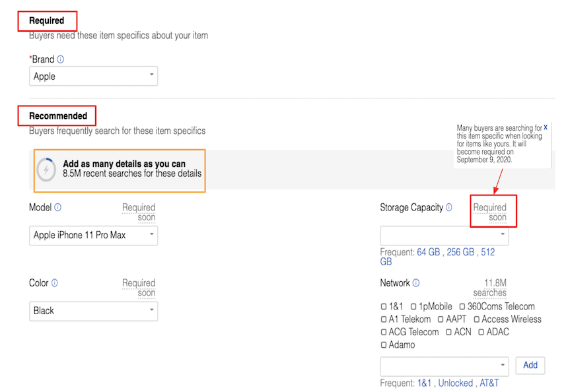568x392 pixels.
Task: Click the info icon next to Storage Capacity
Action: 449,207
